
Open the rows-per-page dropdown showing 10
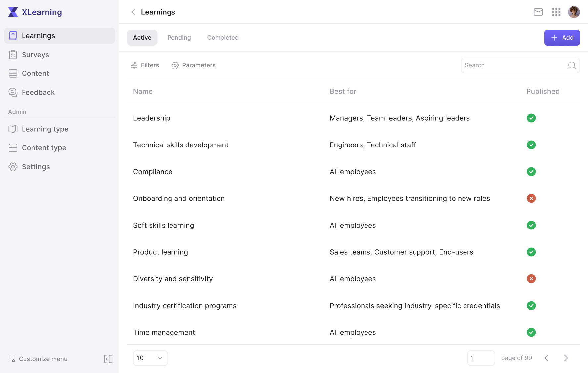[150, 358]
